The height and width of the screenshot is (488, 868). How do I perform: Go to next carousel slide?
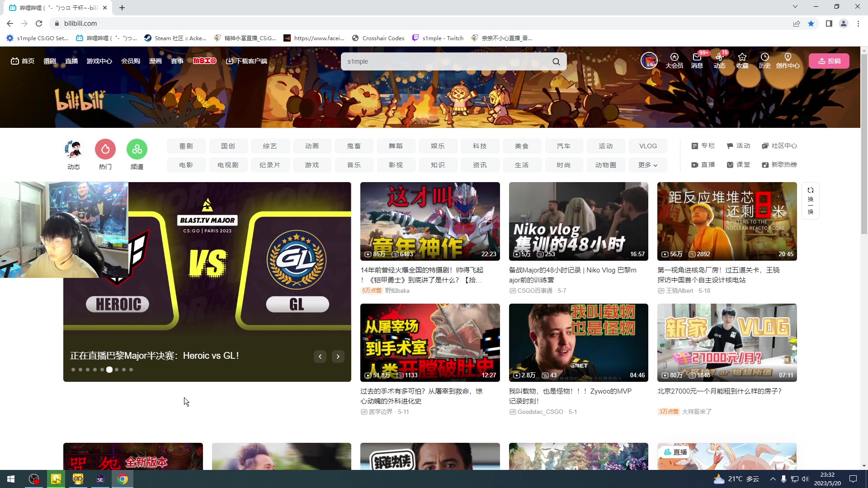click(x=338, y=357)
